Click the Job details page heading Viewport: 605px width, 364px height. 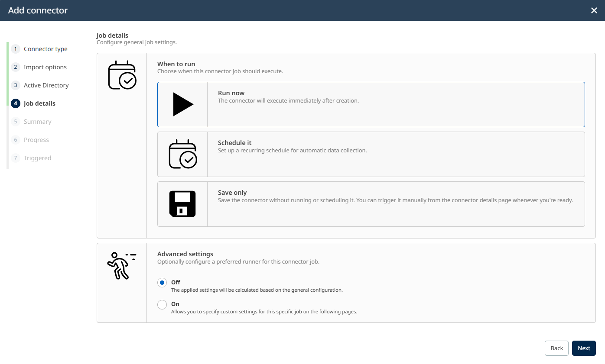coord(112,35)
